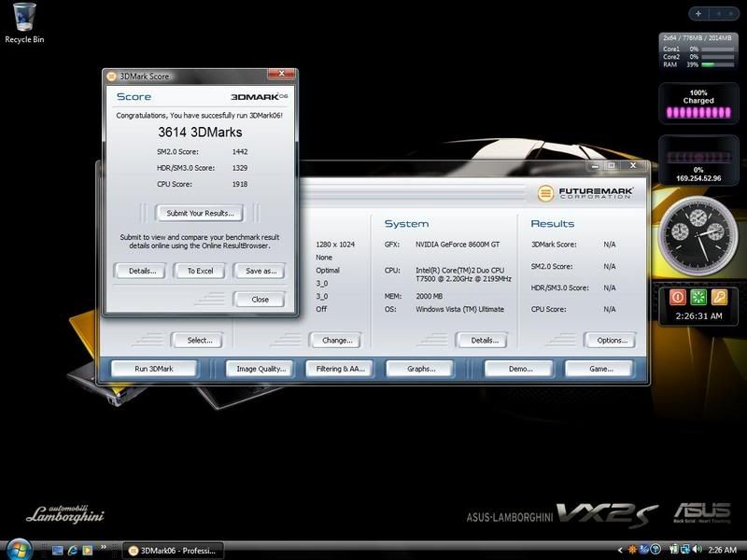
Task: Click the battery charge gadget
Action: click(698, 104)
